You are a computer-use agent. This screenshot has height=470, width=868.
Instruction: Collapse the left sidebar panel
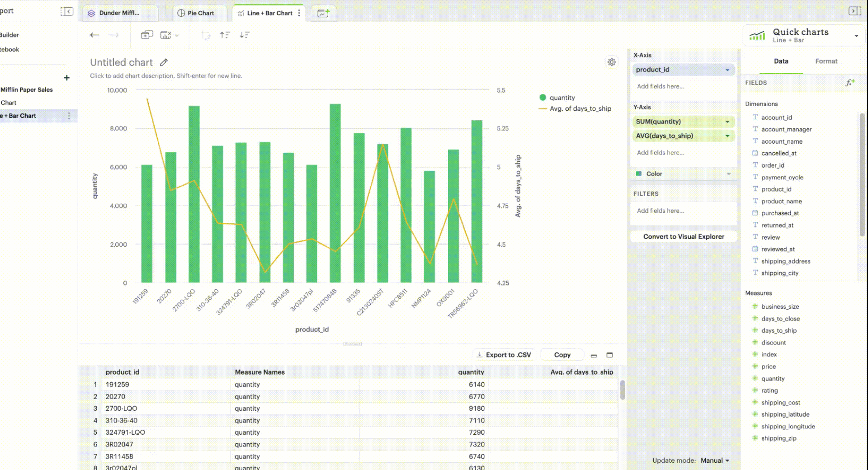click(x=67, y=11)
